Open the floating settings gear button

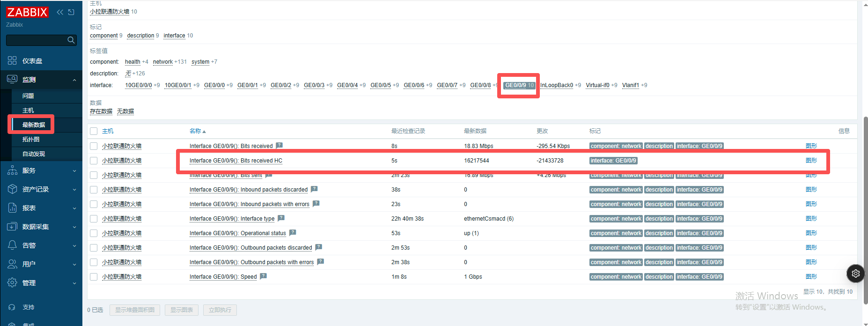[856, 274]
